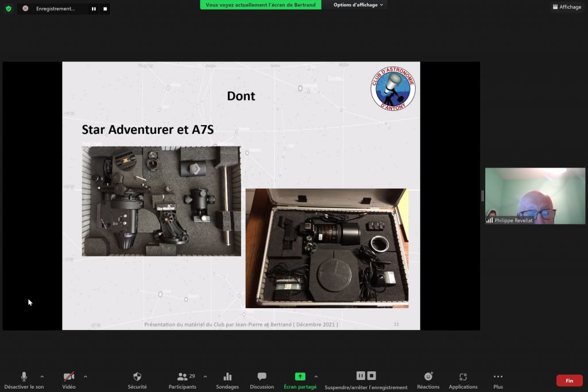Open Sondages polls

[x=227, y=381]
